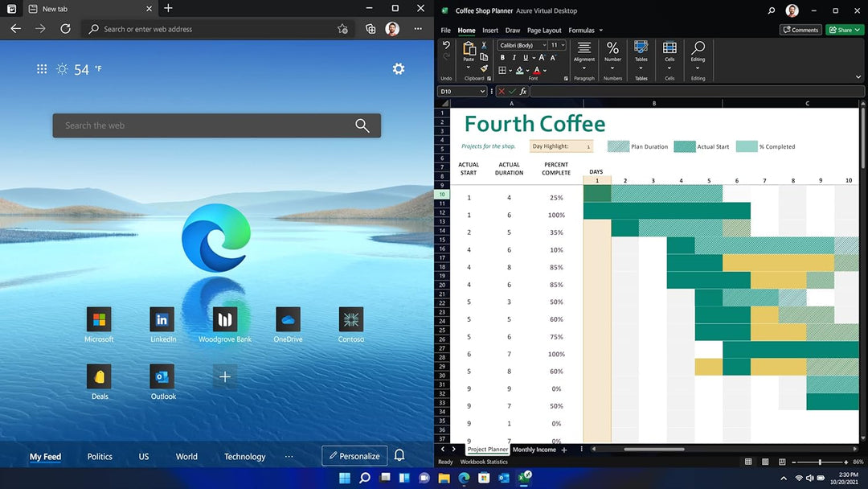The width and height of the screenshot is (868, 489).
Task: Open the Comments button in Excel
Action: tap(800, 30)
